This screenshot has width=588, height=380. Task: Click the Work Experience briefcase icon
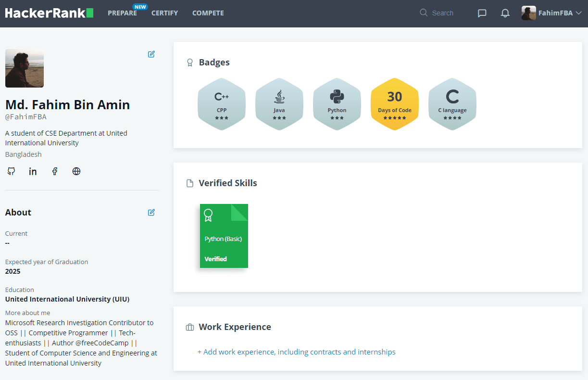coord(190,328)
